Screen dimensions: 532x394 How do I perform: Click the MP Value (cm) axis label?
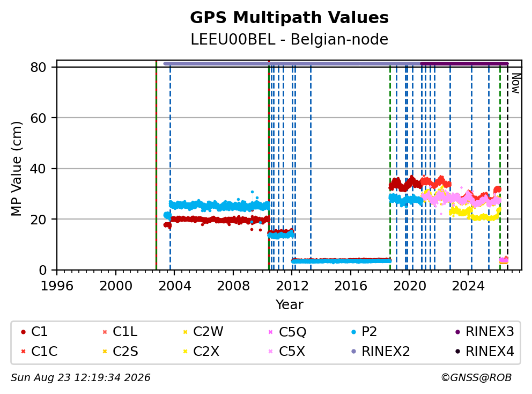pyautogui.click(x=16, y=169)
